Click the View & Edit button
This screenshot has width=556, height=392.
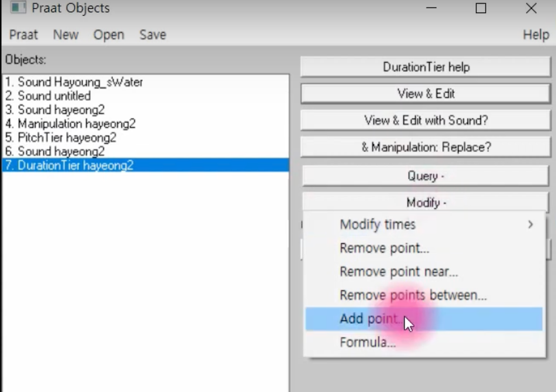point(426,93)
